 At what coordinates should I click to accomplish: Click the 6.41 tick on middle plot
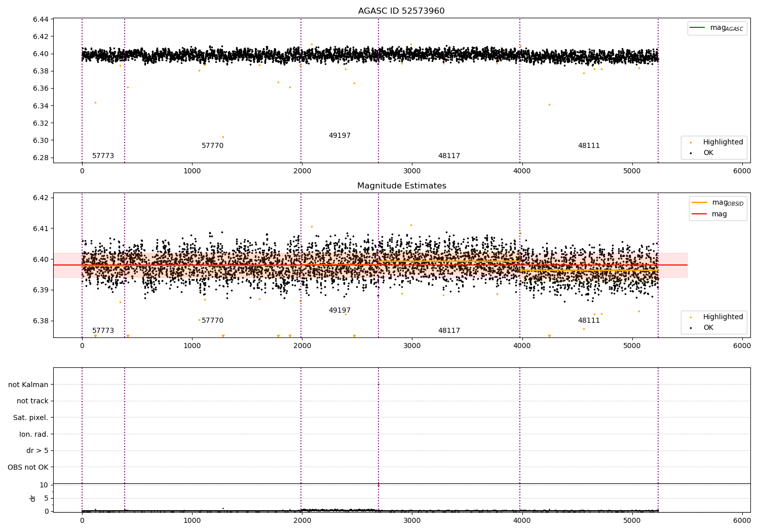point(41,229)
